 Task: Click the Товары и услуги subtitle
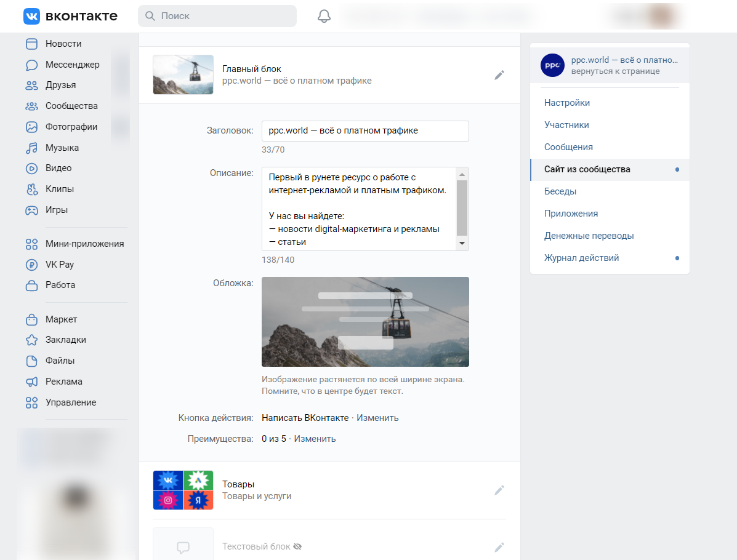(257, 496)
